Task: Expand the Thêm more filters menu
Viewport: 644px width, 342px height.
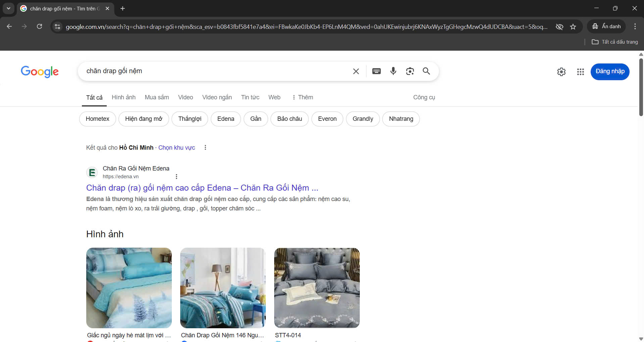Action: 302,97
